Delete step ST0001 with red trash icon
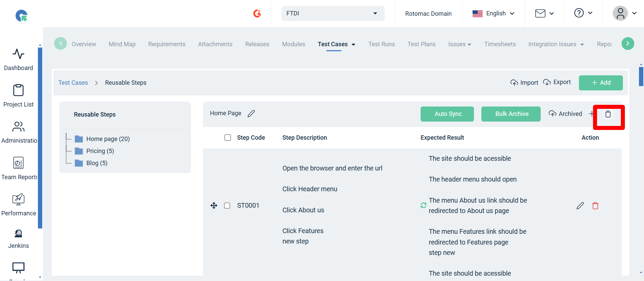The width and height of the screenshot is (644, 281). (x=595, y=206)
